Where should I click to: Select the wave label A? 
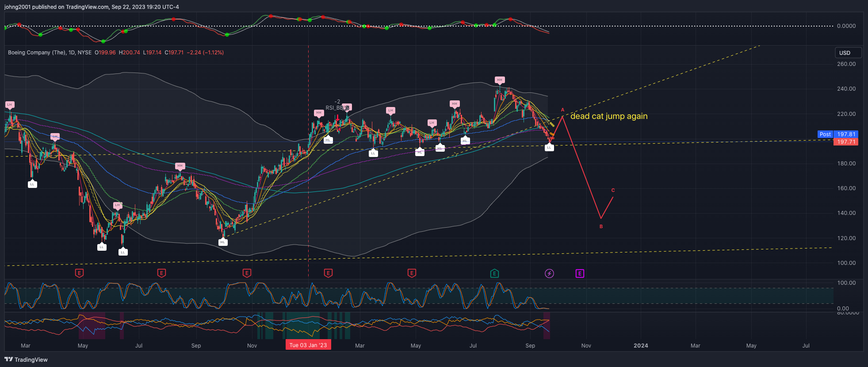pyautogui.click(x=562, y=110)
